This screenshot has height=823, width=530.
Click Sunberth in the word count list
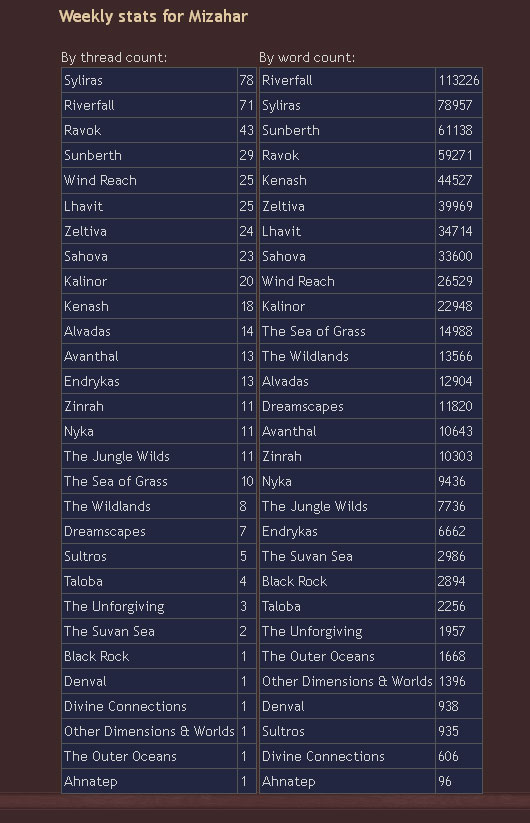(291, 130)
